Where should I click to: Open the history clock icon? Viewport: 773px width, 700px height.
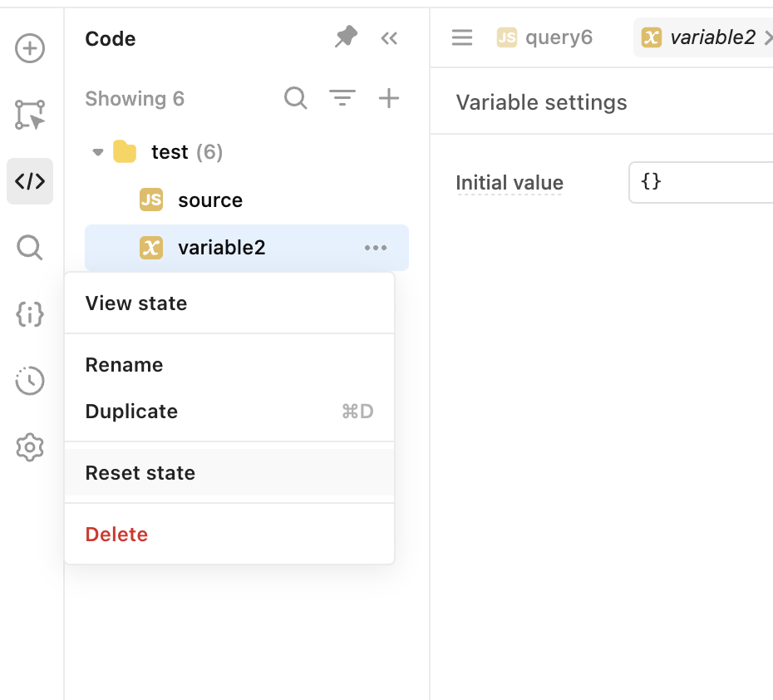(30, 381)
